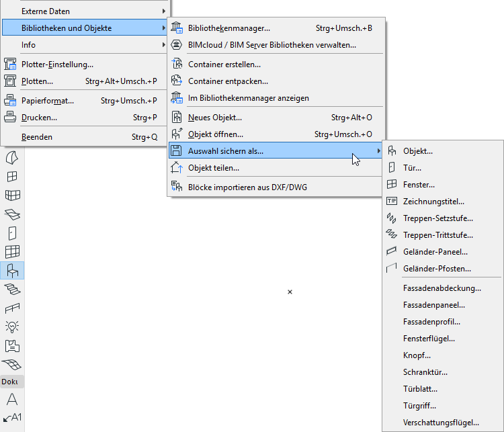Save selection as Knopf...
504x432 pixels.
(x=442, y=355)
